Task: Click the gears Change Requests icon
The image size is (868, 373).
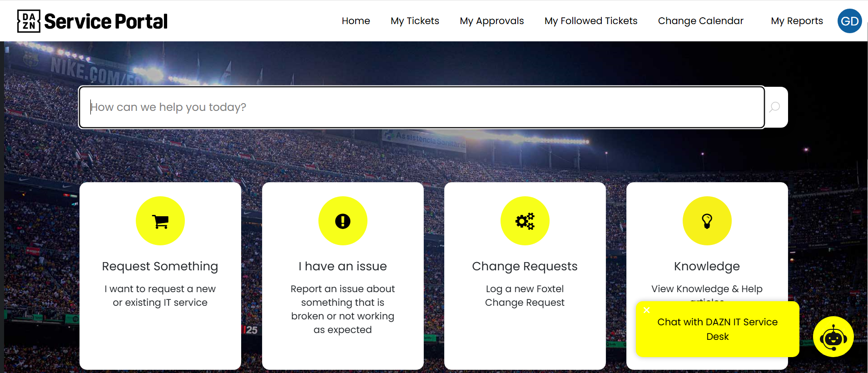Action: pyautogui.click(x=525, y=221)
